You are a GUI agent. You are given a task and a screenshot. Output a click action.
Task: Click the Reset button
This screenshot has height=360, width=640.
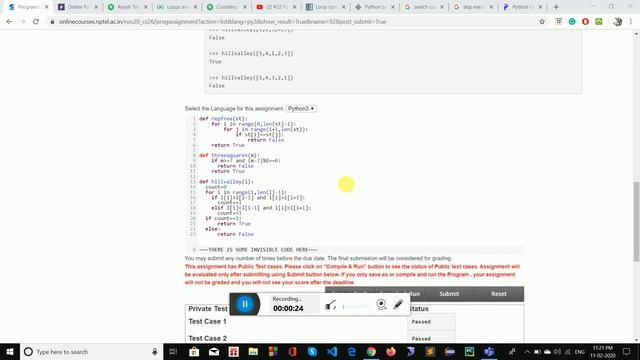coord(499,294)
